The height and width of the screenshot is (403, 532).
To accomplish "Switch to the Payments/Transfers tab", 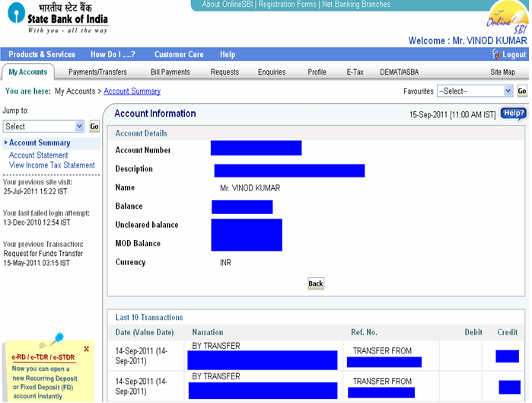I will pos(97,72).
